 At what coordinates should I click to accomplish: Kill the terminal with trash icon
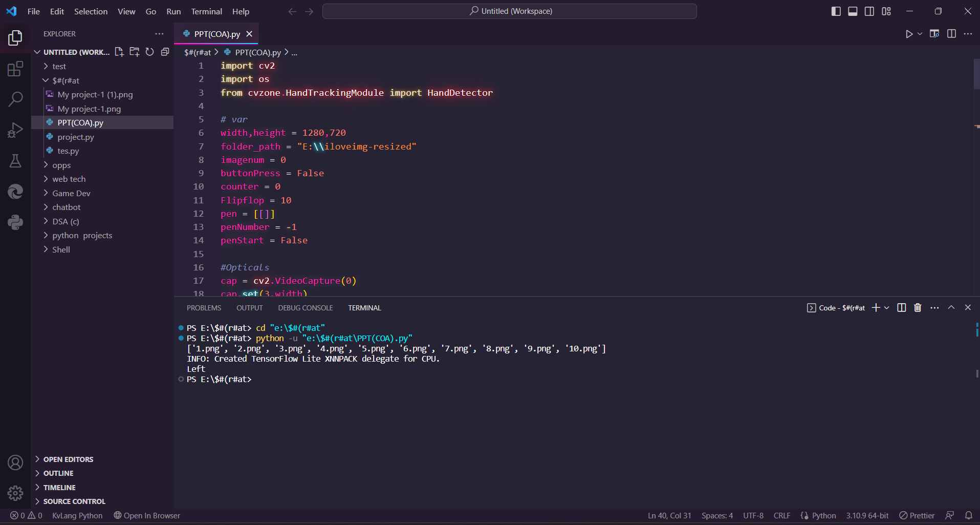(x=918, y=307)
